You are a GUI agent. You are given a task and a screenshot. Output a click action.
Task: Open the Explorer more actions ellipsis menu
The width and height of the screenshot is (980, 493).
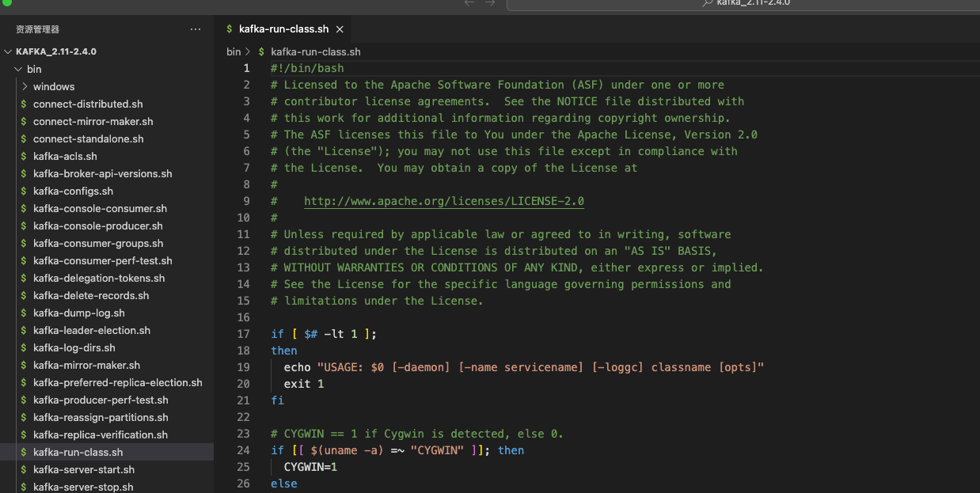tap(196, 29)
